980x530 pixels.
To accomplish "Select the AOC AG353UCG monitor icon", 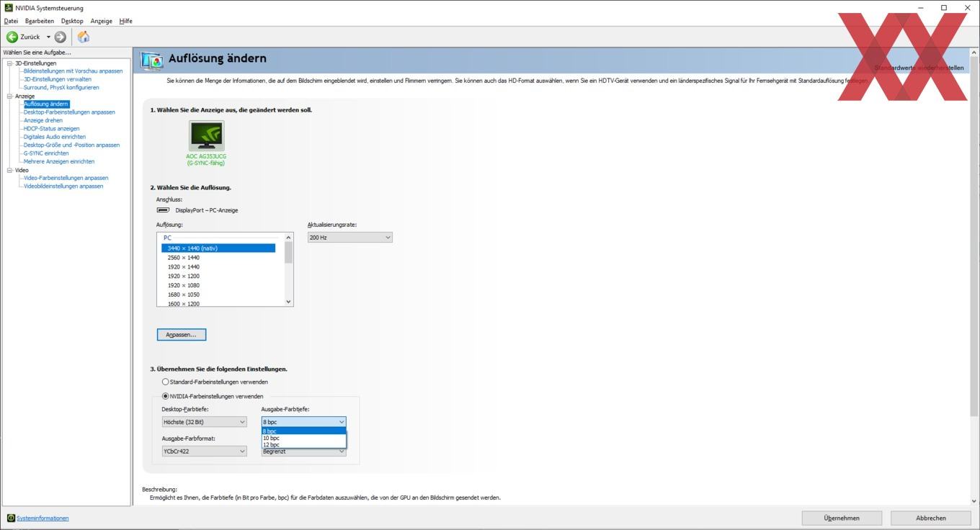I will pos(206,135).
